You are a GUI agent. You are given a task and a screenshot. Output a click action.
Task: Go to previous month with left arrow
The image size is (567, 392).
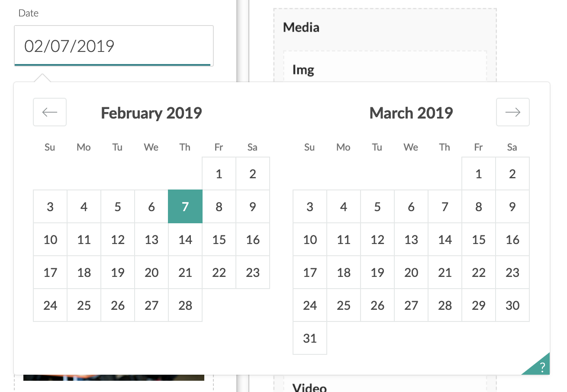(x=50, y=112)
